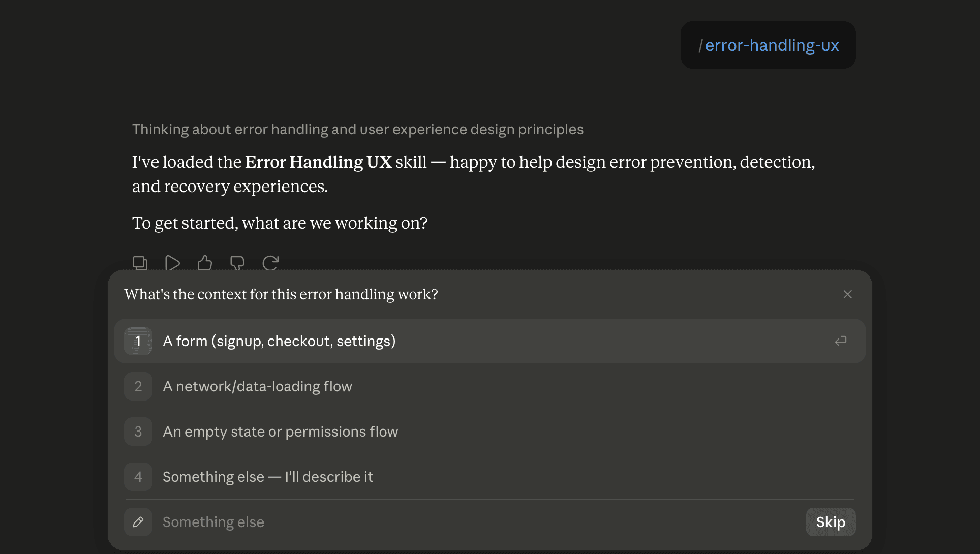Click the number 3 badge
This screenshot has height=554, width=980.
138,432
